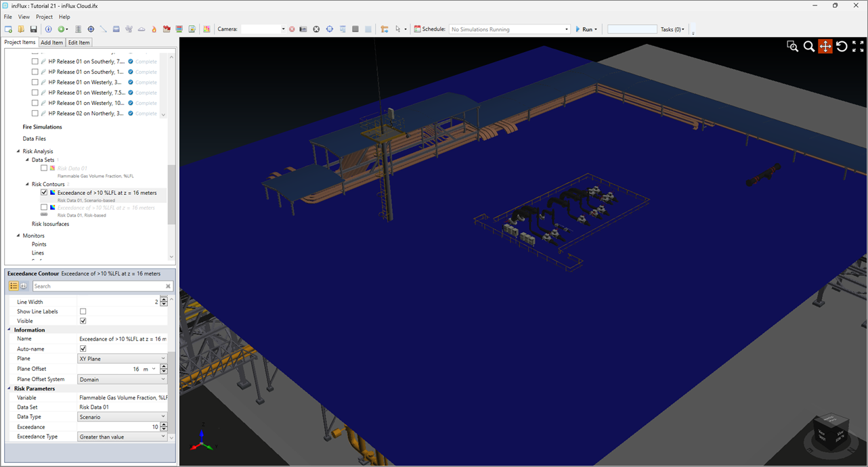Viewport: 868px width, 467px height.
Task: Enable the Show Line Labels checkbox
Action: point(83,311)
